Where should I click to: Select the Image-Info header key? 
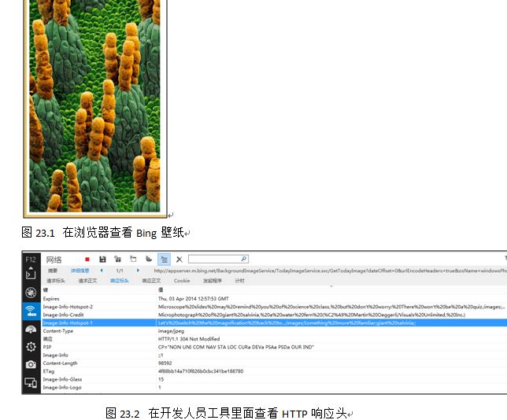click(55, 355)
